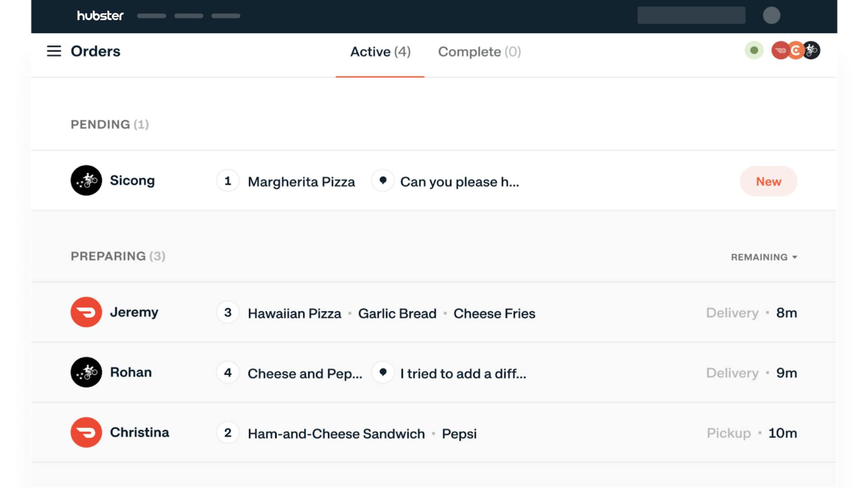Viewport: 868px width, 488px height.
Task: Click the item count badge on Rohan's order
Action: click(228, 373)
